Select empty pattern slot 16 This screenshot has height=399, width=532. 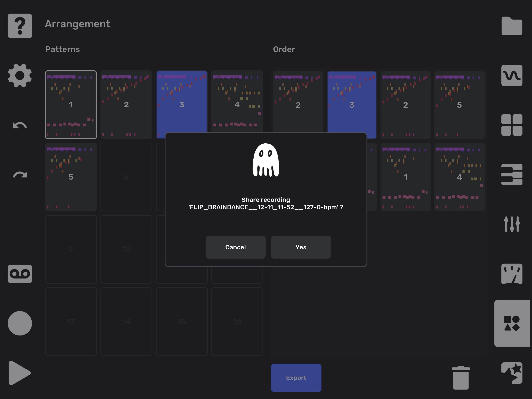[237, 321]
